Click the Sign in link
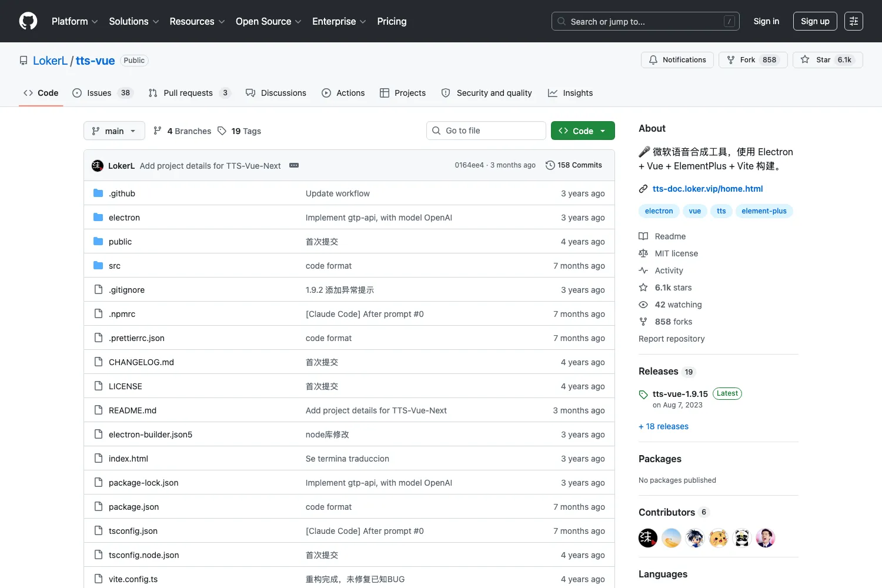Image resolution: width=882 pixels, height=588 pixels. (766, 21)
